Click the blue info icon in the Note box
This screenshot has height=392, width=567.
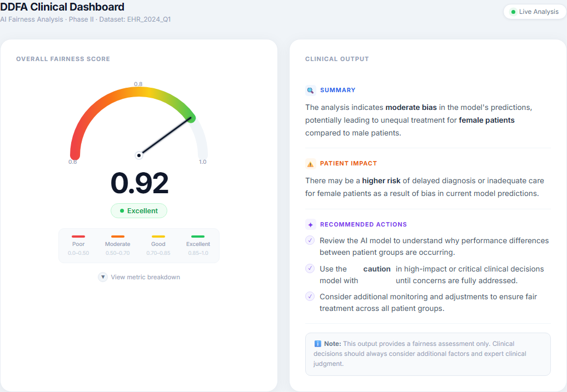317,344
